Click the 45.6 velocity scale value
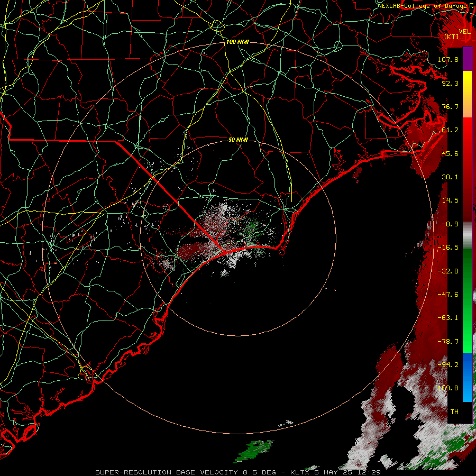476x476 pixels. coord(450,153)
